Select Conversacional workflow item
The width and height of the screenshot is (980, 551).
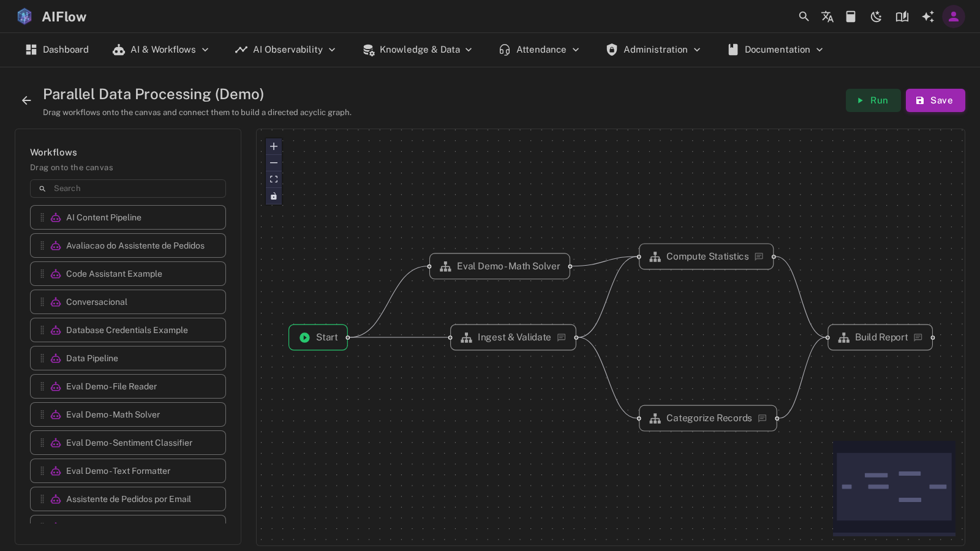pos(128,302)
